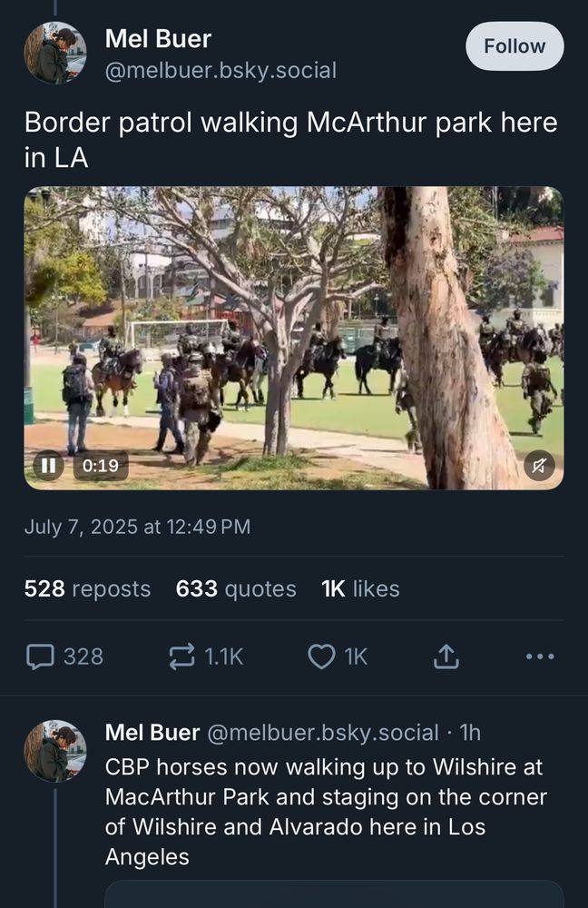View the 633 quotes list
Viewport: 588px width, 908px height.
click(x=236, y=589)
